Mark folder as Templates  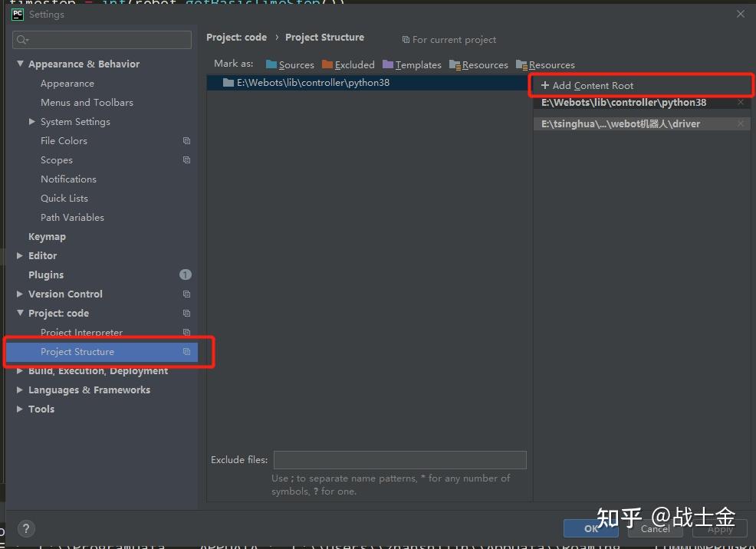tap(412, 64)
